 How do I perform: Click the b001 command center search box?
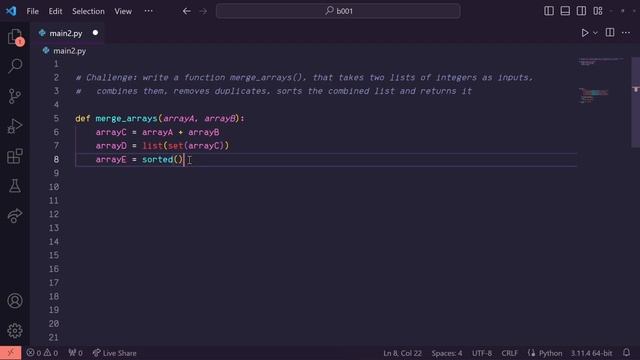click(338, 11)
